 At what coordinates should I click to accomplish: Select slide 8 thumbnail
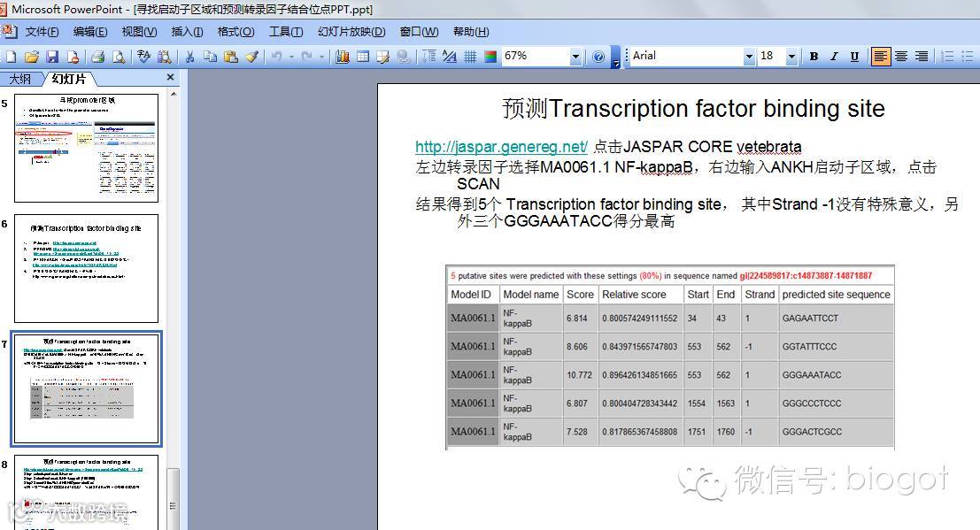click(x=86, y=493)
